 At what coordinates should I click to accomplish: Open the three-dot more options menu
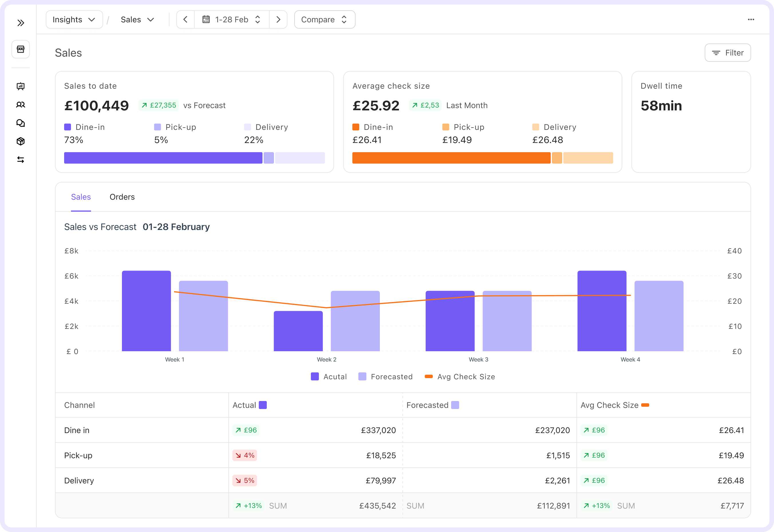point(751,20)
